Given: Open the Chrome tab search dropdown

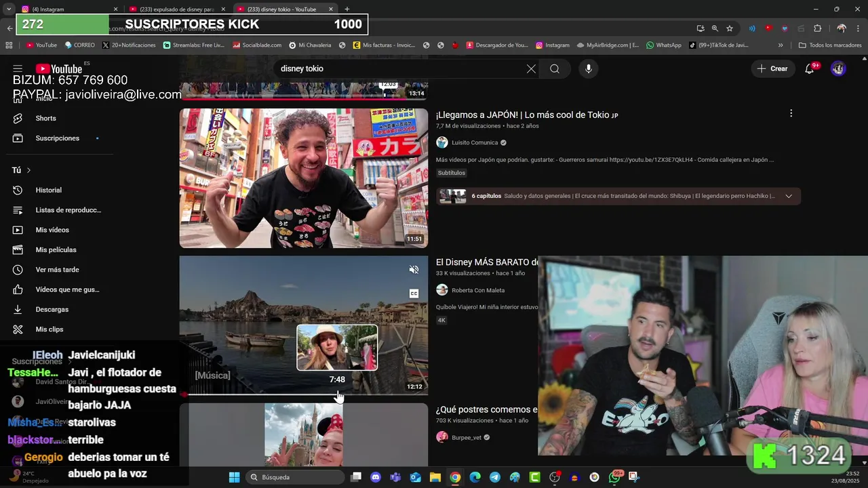Looking at the screenshot, I should click(9, 9).
